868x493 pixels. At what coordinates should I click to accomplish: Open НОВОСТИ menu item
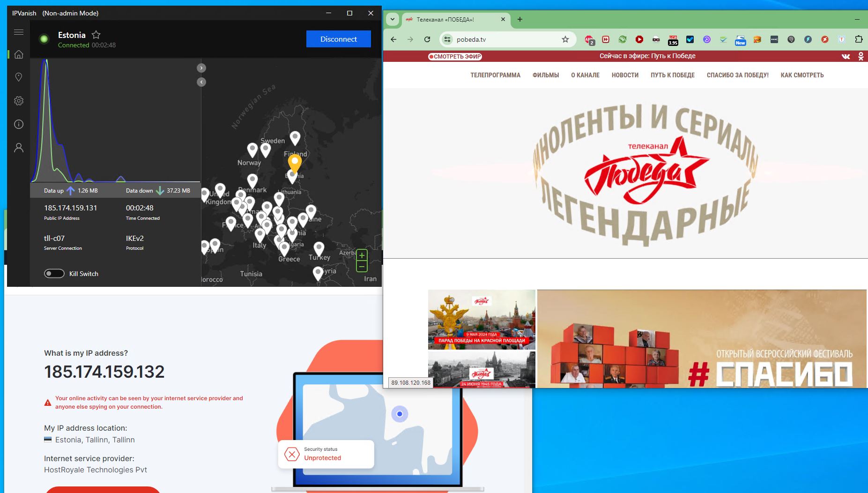(625, 75)
